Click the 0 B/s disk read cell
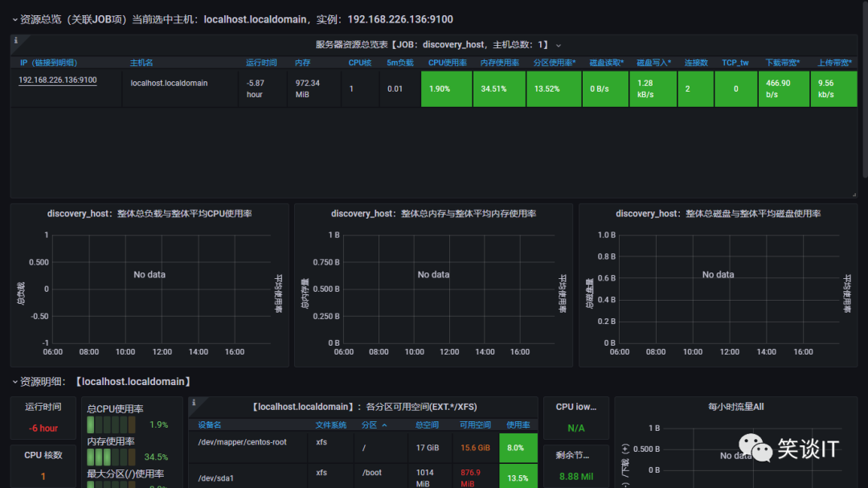The image size is (868, 488). [x=606, y=88]
